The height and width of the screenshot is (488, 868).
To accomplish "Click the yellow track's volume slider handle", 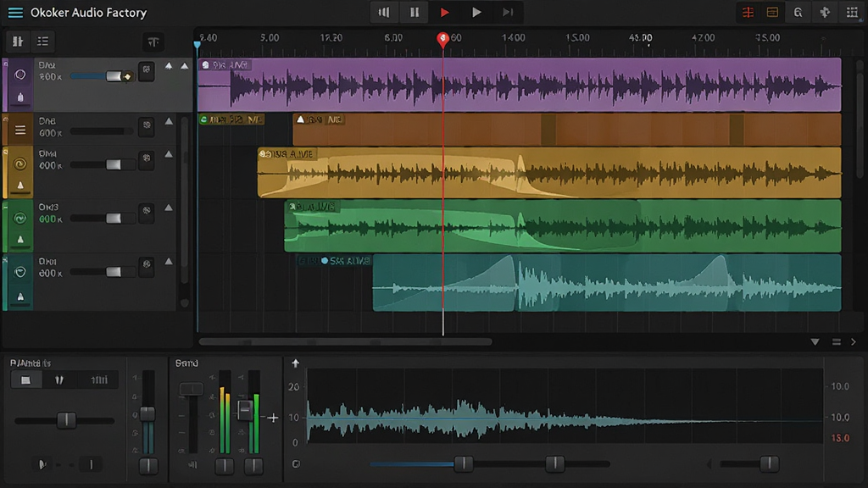I will 114,165.
